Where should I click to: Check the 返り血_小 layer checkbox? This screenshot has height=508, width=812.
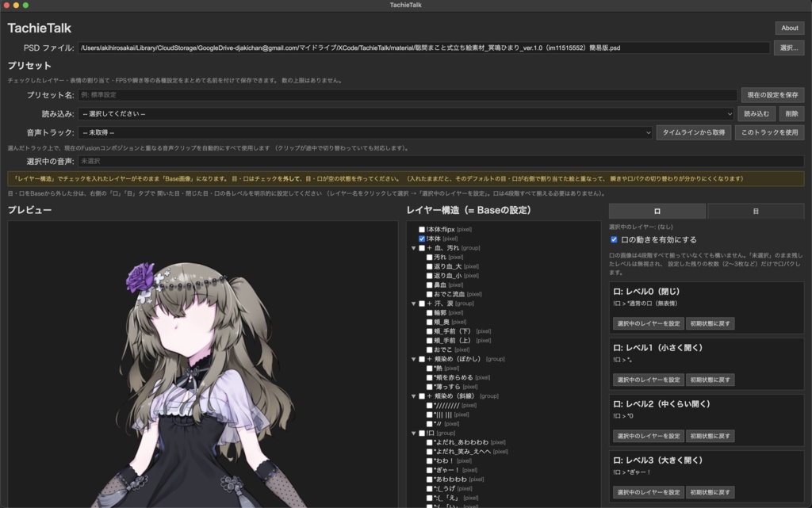[429, 276]
